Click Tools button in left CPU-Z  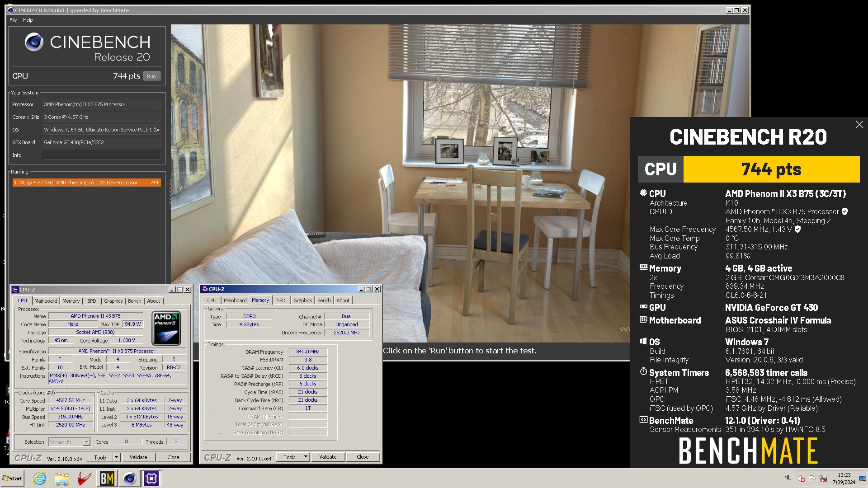click(x=100, y=457)
